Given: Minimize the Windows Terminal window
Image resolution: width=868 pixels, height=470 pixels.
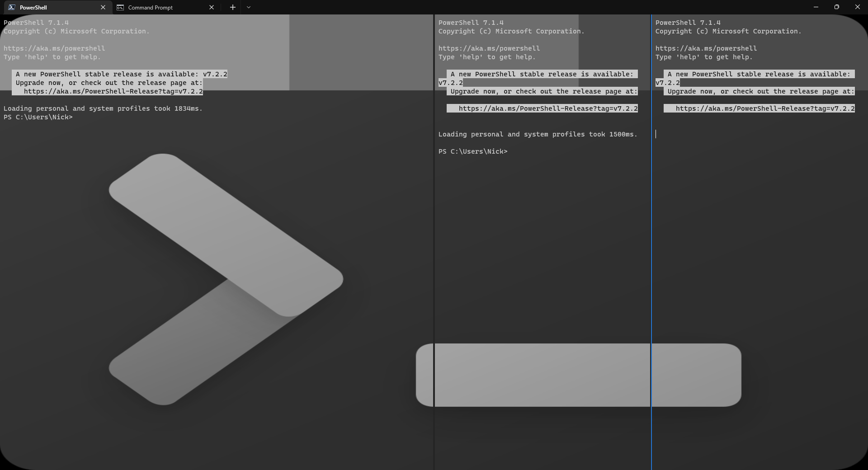Looking at the screenshot, I should [816, 7].
